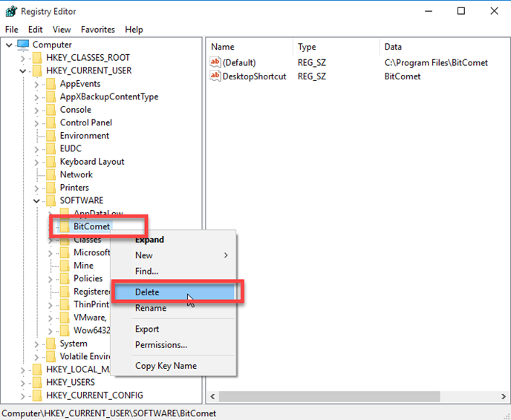The width and height of the screenshot is (511, 420).
Task: Select the VMware, key label
Action: tap(90, 318)
